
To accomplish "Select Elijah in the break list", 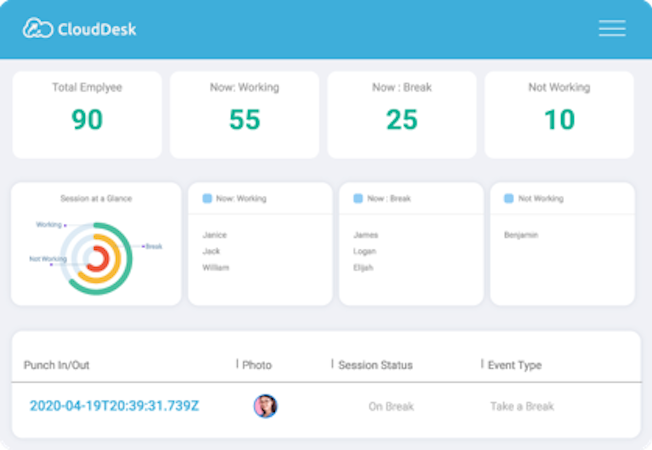I will tap(363, 267).
